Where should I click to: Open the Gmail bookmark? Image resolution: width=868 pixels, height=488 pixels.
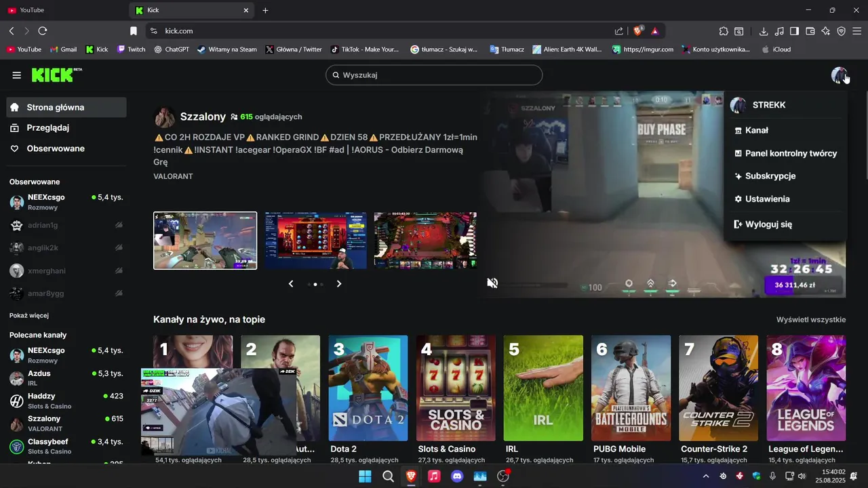[62, 49]
